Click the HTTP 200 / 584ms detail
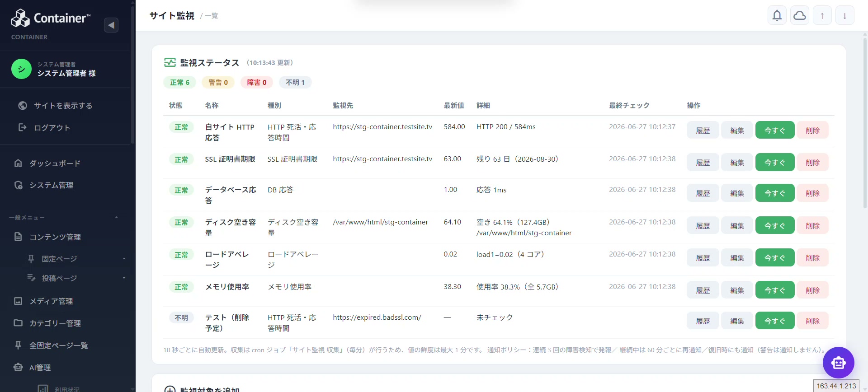Screen dimensions: 868x392 point(506,127)
